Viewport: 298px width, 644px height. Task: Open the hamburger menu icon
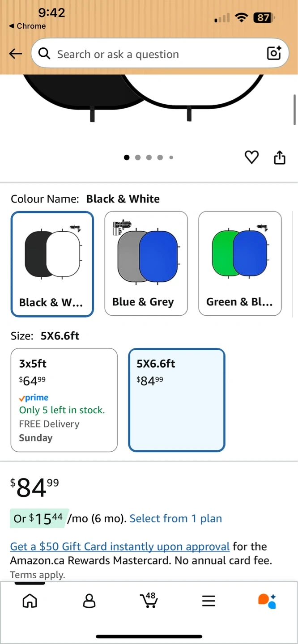tap(209, 601)
